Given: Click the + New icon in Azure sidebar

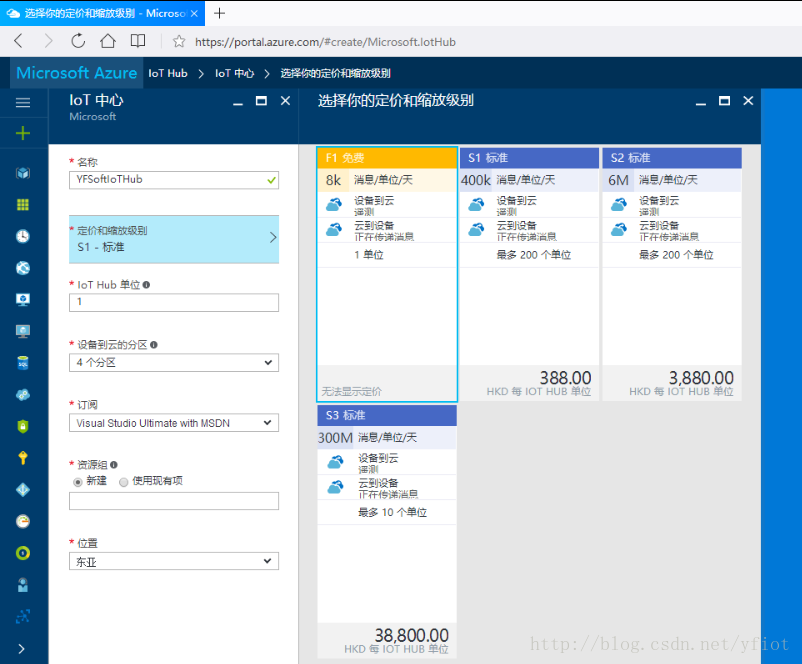Looking at the screenshot, I should point(23,132).
